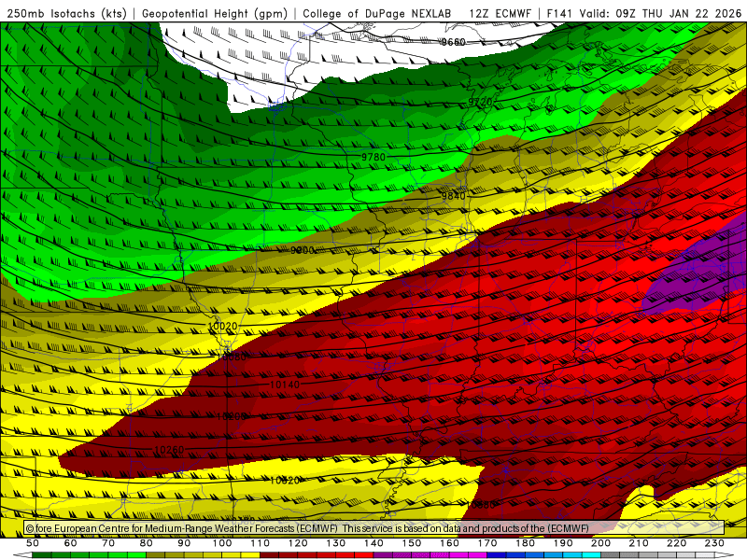747x560 pixels.
Task: Click the cyan legend segment just before 200
Action: tap(592, 555)
